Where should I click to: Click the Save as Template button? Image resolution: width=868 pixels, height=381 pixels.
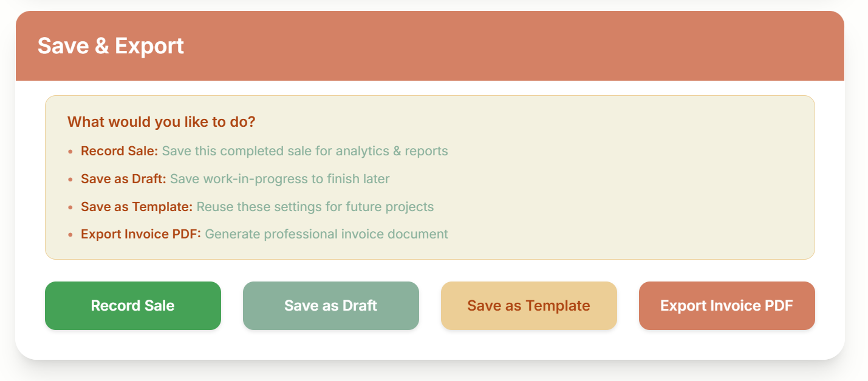[528, 306]
